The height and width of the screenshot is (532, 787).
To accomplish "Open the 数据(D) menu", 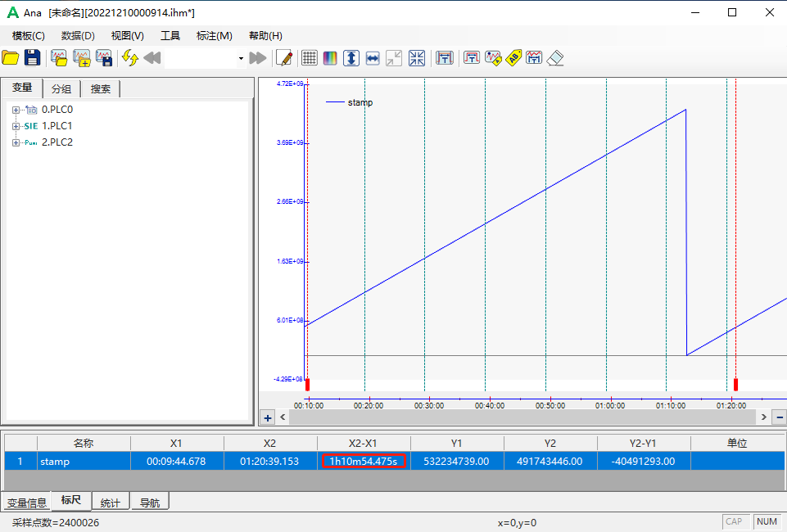I will [78, 35].
